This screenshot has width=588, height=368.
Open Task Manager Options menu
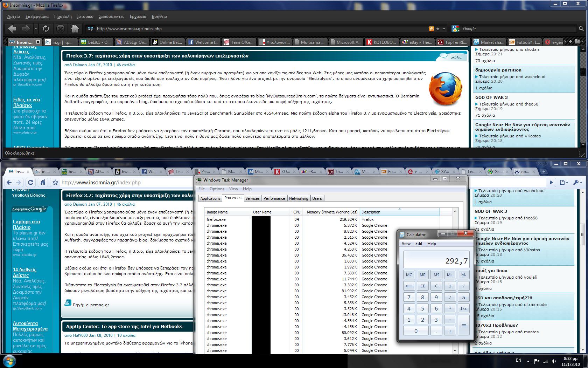click(217, 189)
